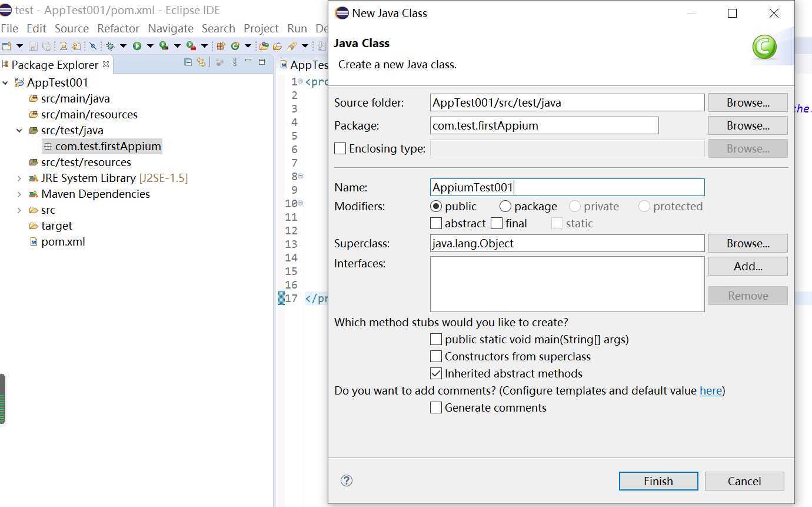Open the dialog's help question mark icon

347,481
